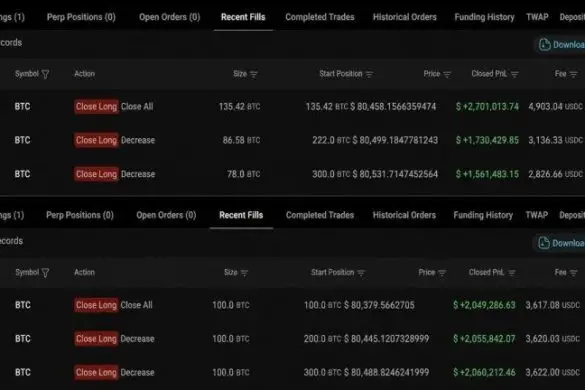Click the lower Download button
Screen dimensions: 585x390
pyautogui.click(x=560, y=243)
